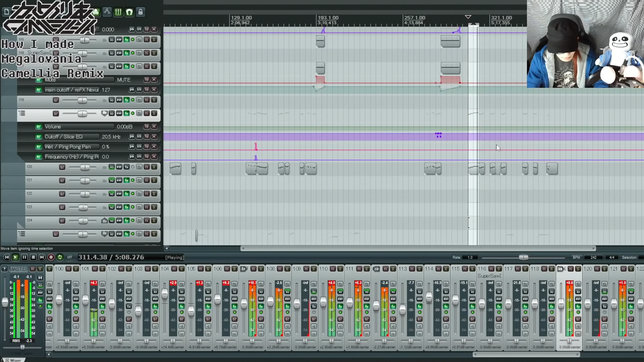Go to project end transport button
Image resolution: width=644 pixels, height=362 pixels.
[42, 257]
